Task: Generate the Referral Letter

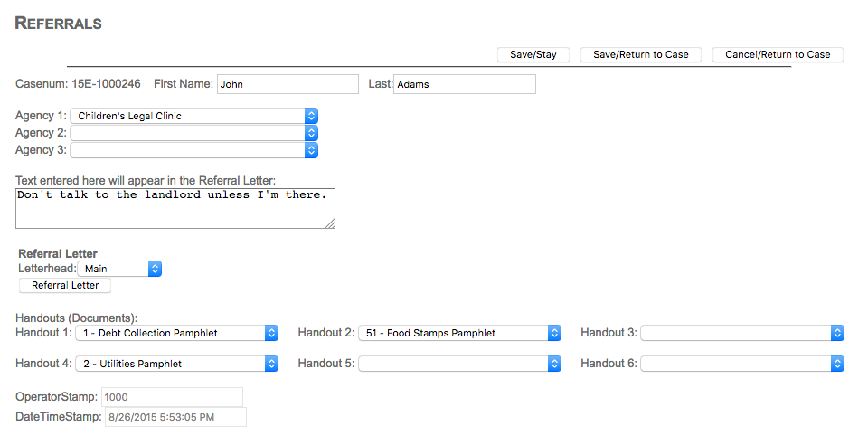Action: point(65,286)
